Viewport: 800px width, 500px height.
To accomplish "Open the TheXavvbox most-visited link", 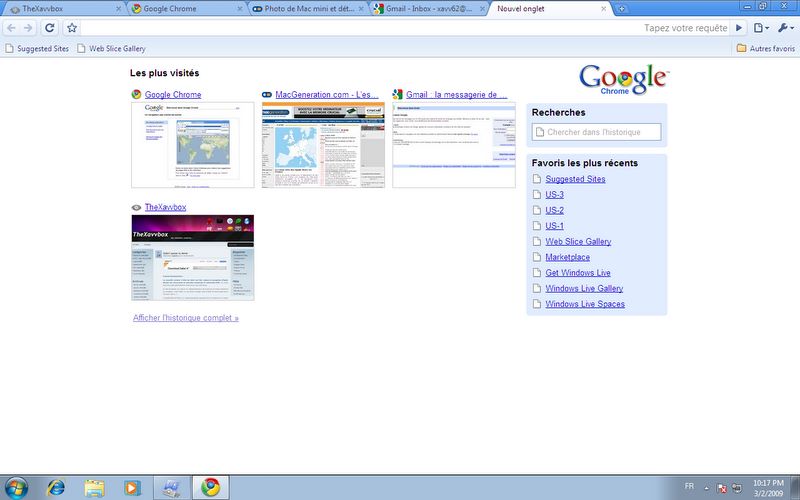I will click(x=165, y=207).
